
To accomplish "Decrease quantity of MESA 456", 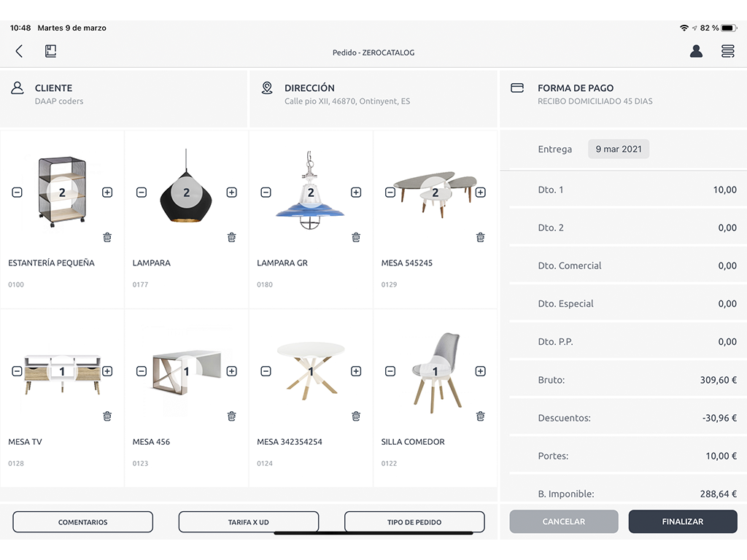I will coord(142,371).
